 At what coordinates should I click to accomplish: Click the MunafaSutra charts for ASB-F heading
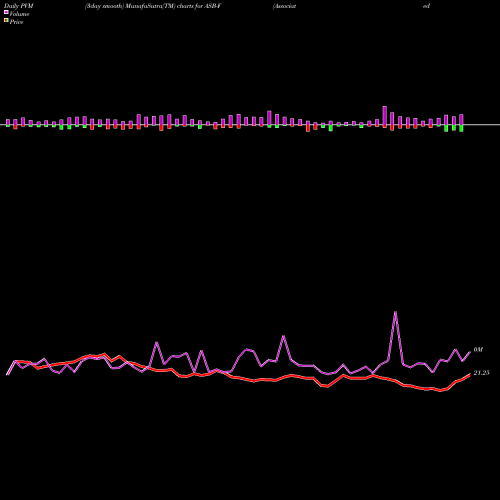click(153, 6)
